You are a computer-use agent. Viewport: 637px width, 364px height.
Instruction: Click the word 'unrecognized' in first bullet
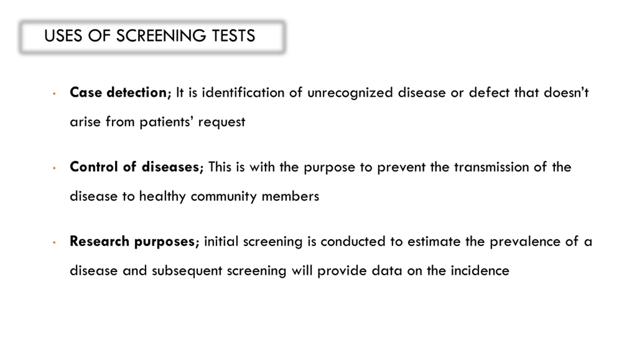350,93
